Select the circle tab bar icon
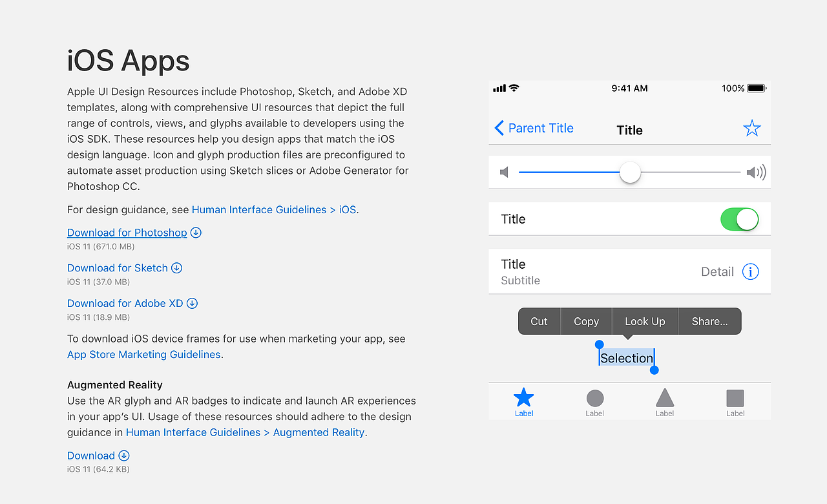The width and height of the screenshot is (827, 504). click(x=594, y=398)
